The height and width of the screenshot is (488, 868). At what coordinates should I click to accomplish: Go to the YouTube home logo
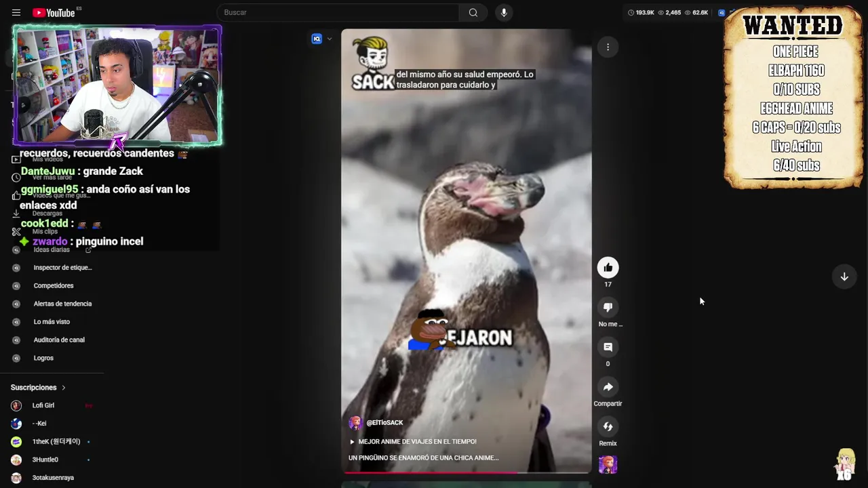point(54,13)
